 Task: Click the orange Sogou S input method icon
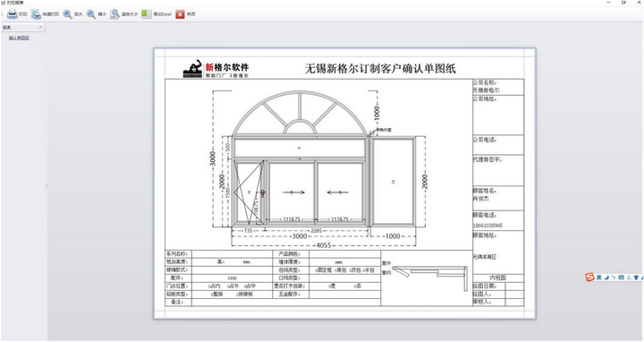589,278
